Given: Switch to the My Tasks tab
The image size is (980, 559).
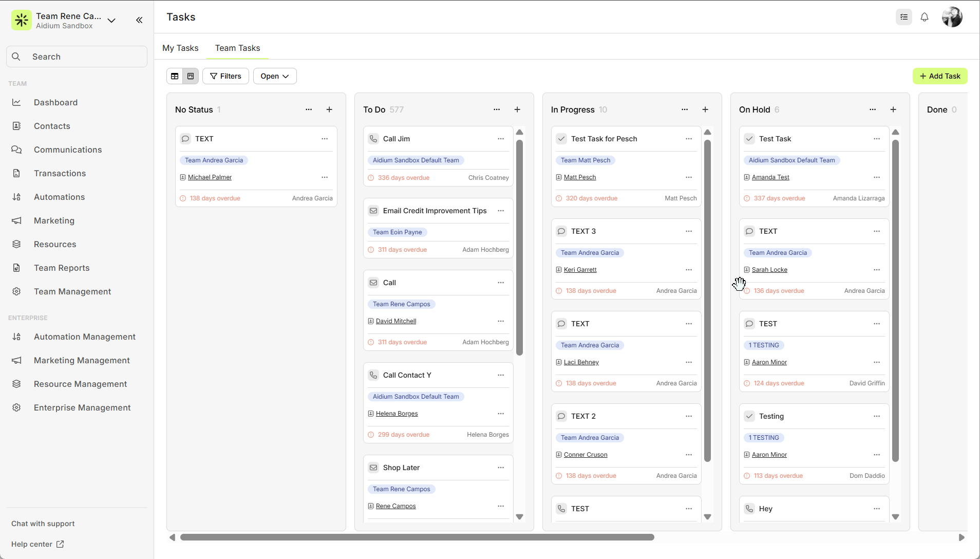Looking at the screenshot, I should click(180, 48).
